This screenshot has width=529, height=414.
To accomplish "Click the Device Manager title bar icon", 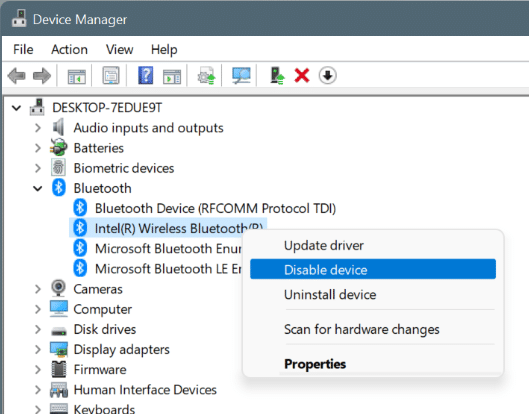I will coord(19,19).
